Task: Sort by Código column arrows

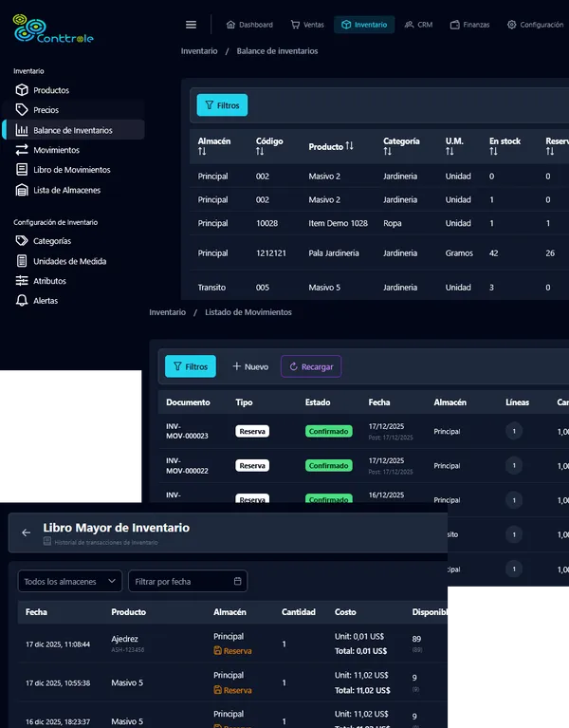Action: coord(260,151)
